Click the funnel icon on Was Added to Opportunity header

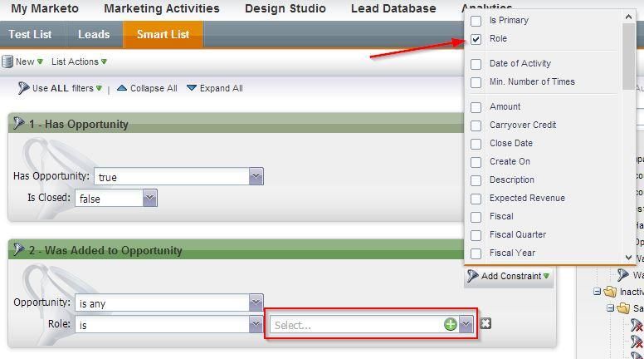18,250
